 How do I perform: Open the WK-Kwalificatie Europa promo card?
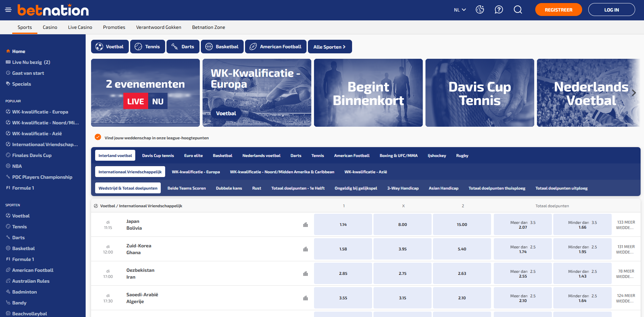pyautogui.click(x=257, y=93)
